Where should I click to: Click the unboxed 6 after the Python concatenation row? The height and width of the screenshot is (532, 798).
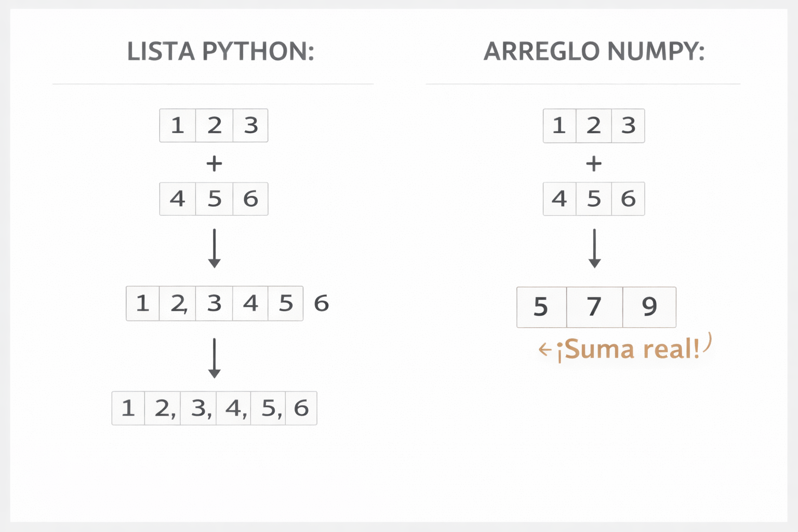[x=322, y=303]
